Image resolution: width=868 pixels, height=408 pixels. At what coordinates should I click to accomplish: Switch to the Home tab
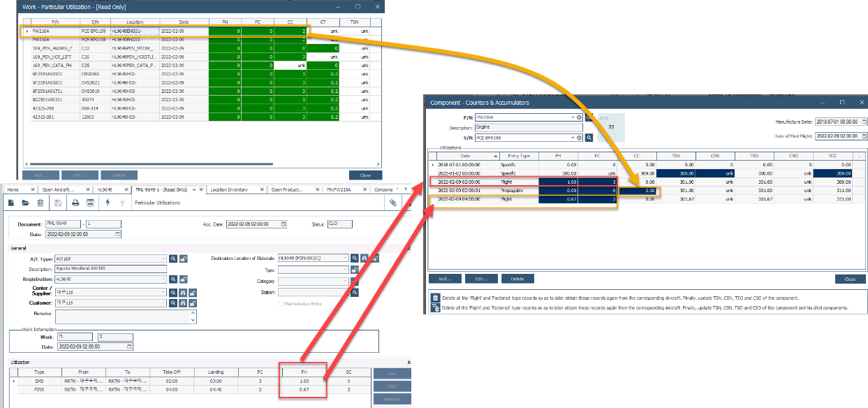tap(13, 189)
